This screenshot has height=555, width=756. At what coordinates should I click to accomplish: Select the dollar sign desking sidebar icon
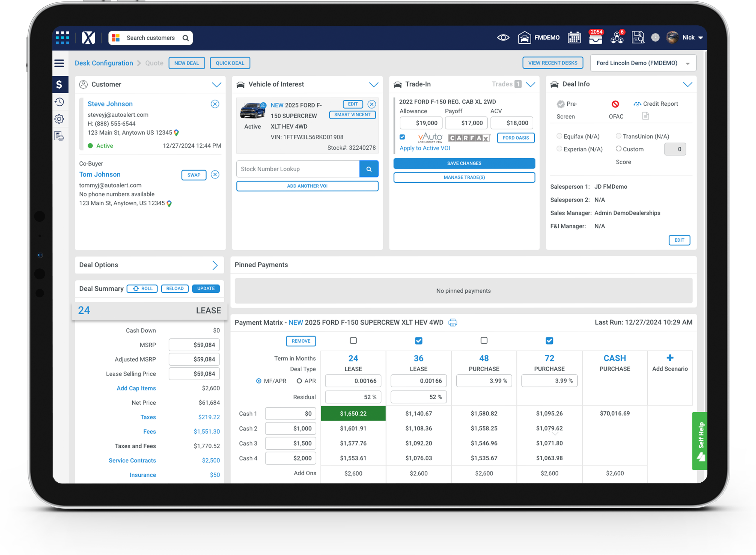(x=59, y=84)
